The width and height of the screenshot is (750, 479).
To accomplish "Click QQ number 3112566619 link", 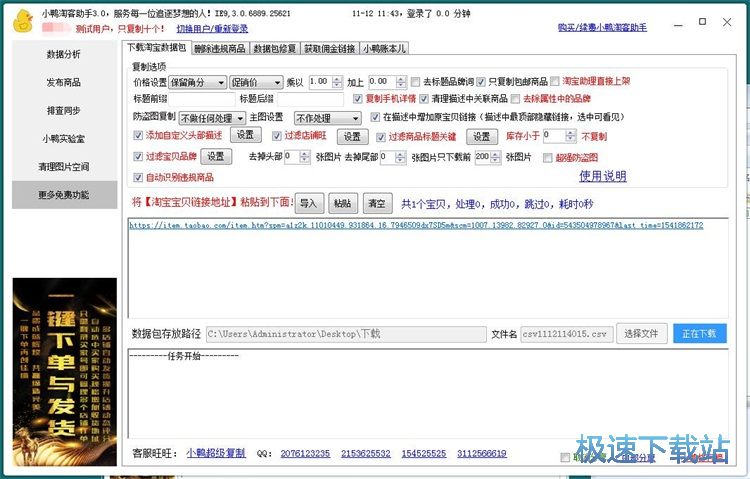I will 482,454.
